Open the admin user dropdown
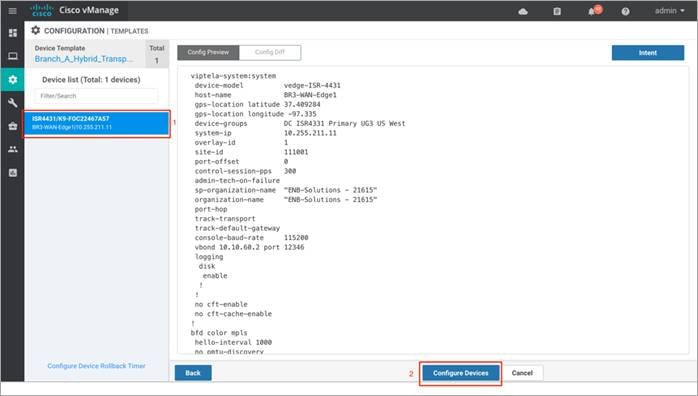This screenshot has height=396, width=698. click(x=670, y=11)
